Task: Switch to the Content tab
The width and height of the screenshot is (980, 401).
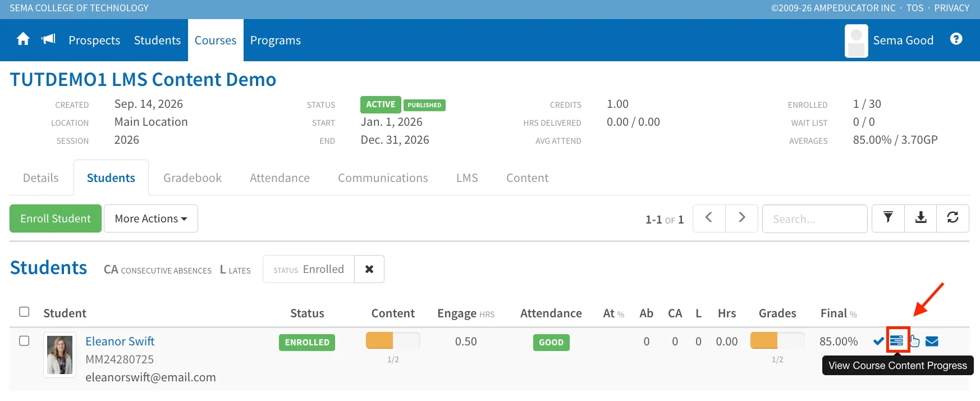Action: point(527,178)
